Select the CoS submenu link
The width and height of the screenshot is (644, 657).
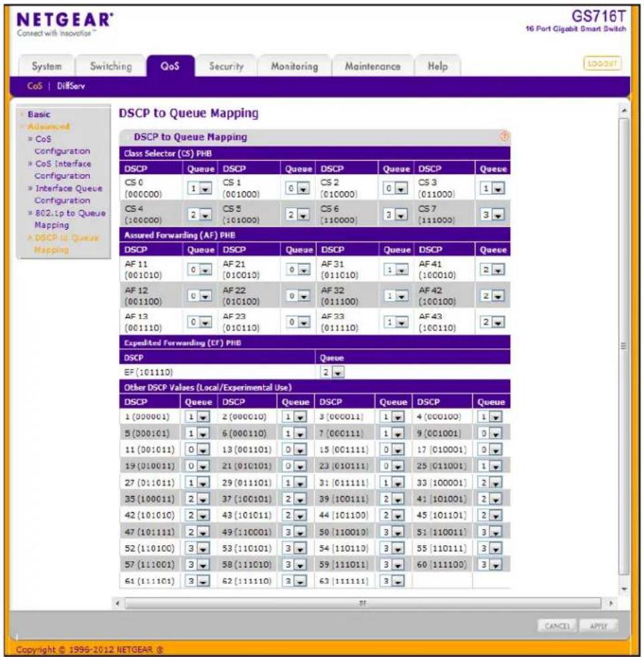tap(34, 86)
